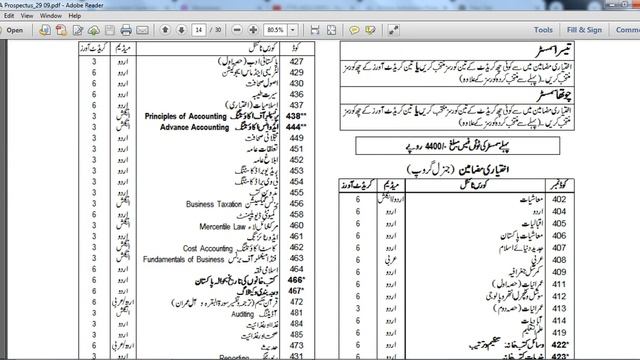The image size is (640, 360).
Task: Click course code 402 in right table
Action: [559, 200]
